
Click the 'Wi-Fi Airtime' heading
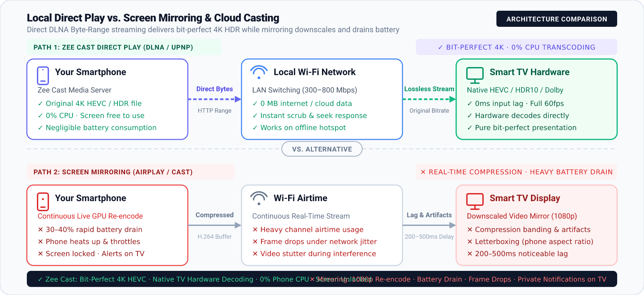(301, 198)
